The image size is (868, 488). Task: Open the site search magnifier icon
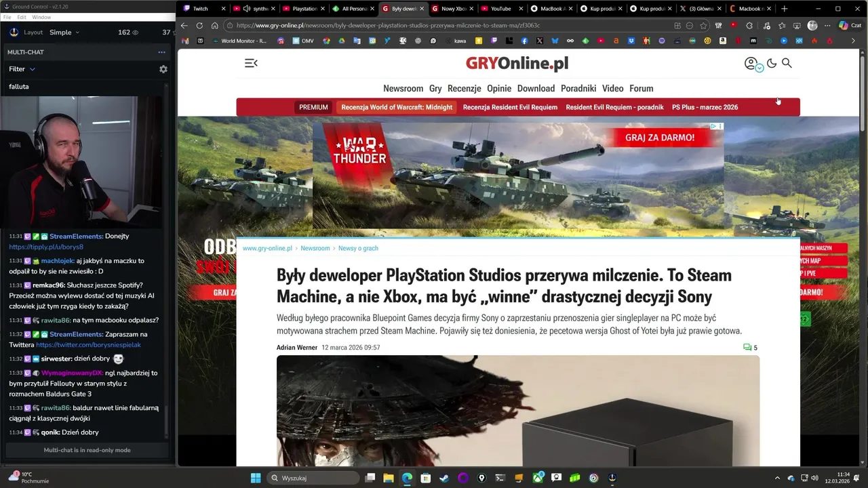[x=787, y=63]
